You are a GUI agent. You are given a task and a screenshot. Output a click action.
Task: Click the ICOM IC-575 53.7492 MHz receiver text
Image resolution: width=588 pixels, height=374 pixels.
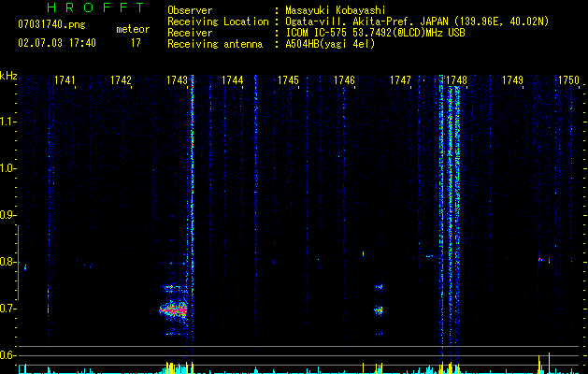click(375, 33)
